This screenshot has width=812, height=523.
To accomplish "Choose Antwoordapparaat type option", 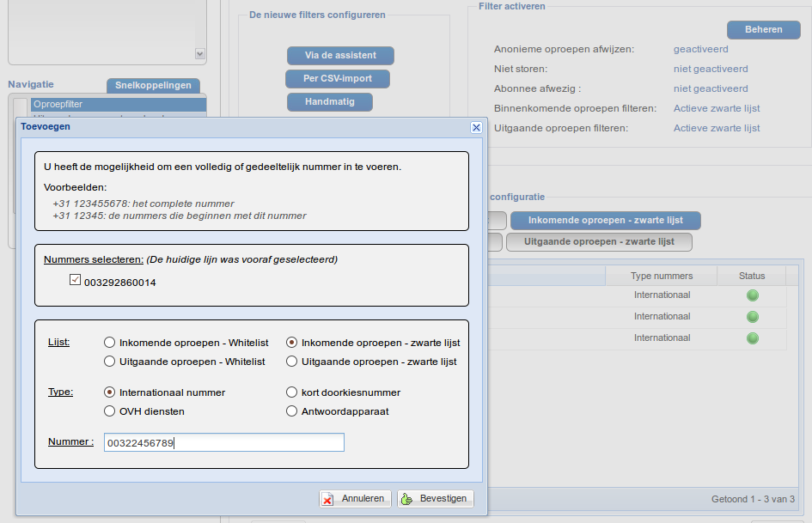I will [292, 411].
